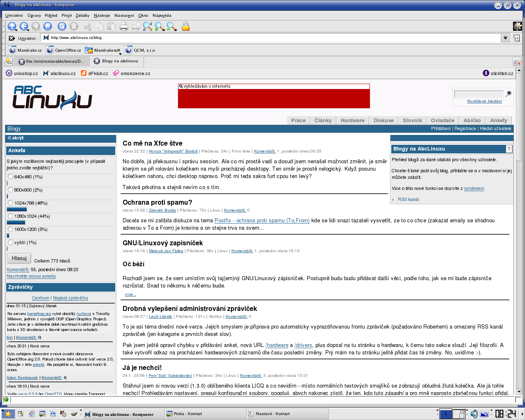Select the 1600x1200 poll option
This screenshot has height=420, width=525.
click(11, 229)
